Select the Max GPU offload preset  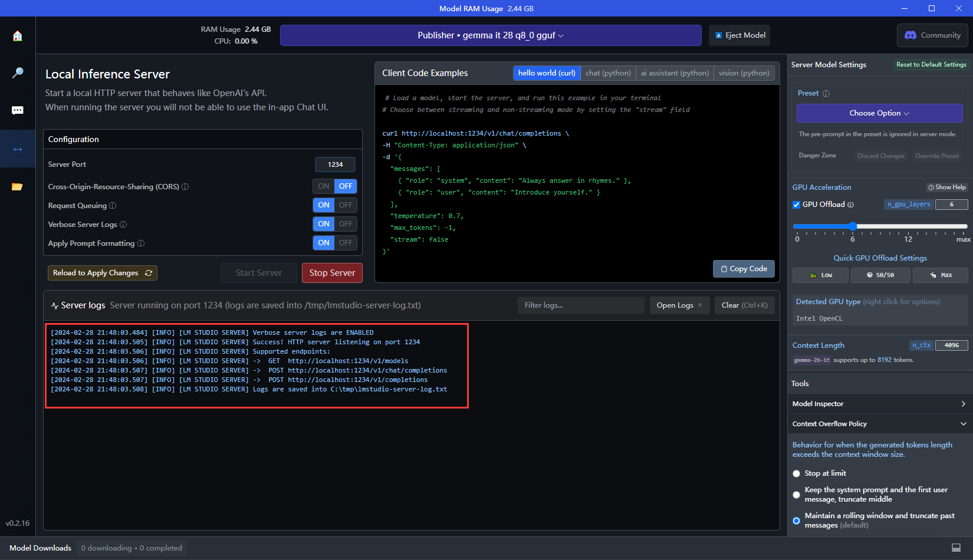[941, 275]
